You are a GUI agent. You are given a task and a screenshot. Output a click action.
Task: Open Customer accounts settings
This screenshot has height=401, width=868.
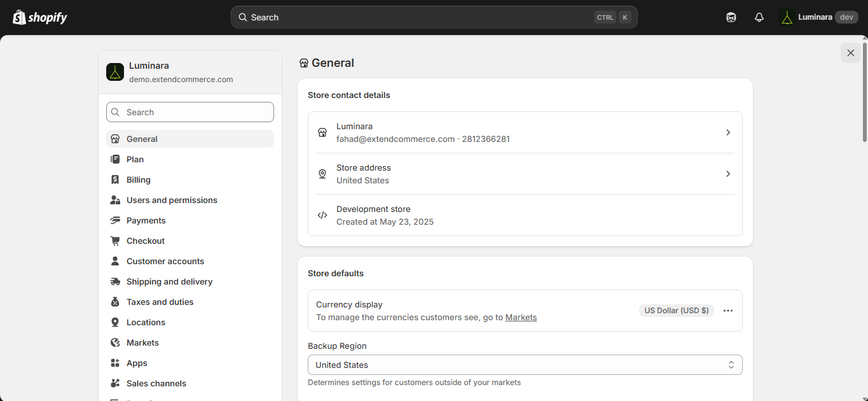190,261
